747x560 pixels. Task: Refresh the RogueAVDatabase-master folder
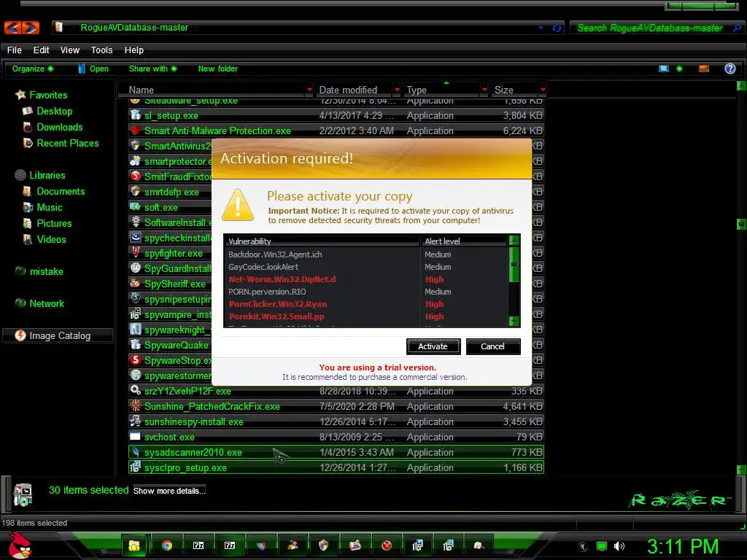[557, 28]
